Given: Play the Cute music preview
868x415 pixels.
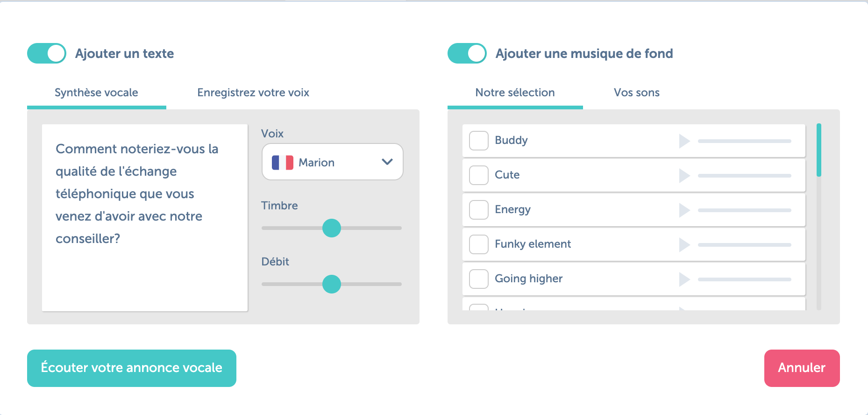Looking at the screenshot, I should tap(684, 175).
